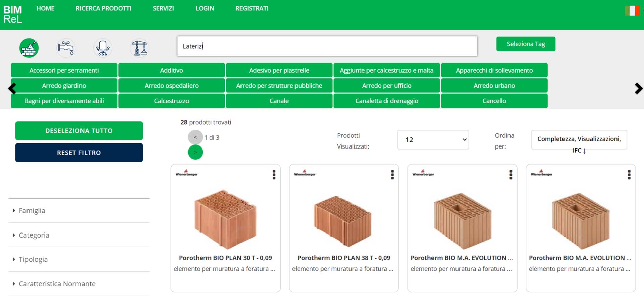Select Aggiunte per calcestruzzo e malta tag

[386, 70]
